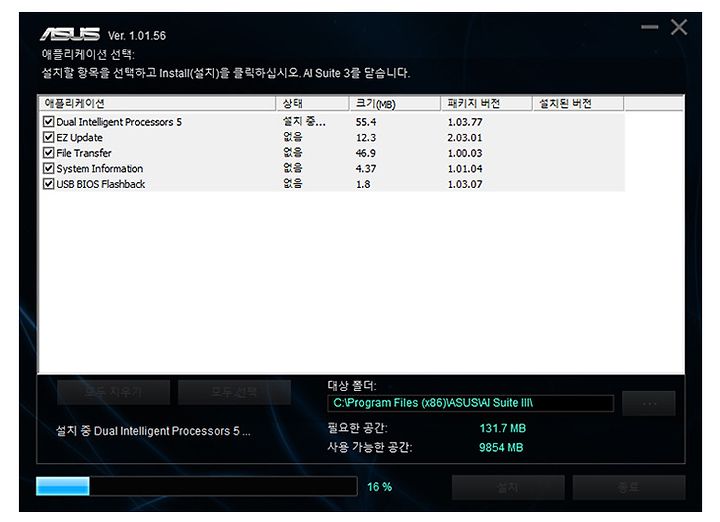This screenshot has width=720, height=522.
Task: Click the 대상 폴더 label
Action: [x=352, y=386]
